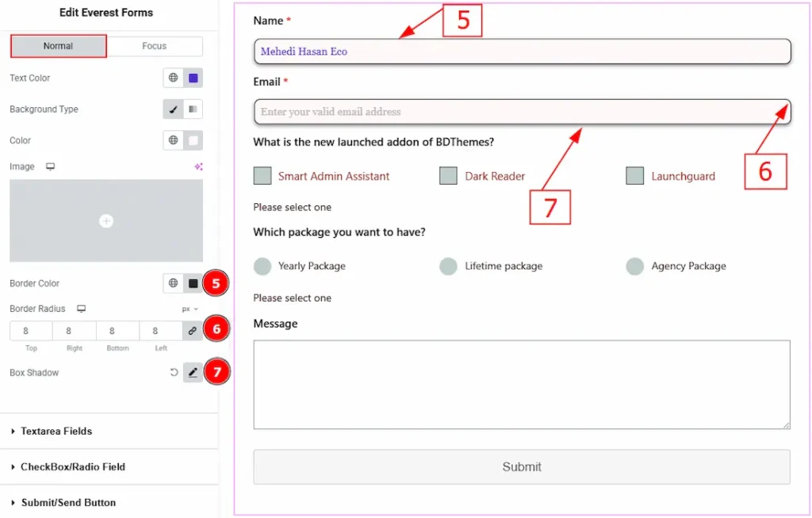The width and height of the screenshot is (812, 518).
Task: Switch to the Normal tab
Action: 58,46
